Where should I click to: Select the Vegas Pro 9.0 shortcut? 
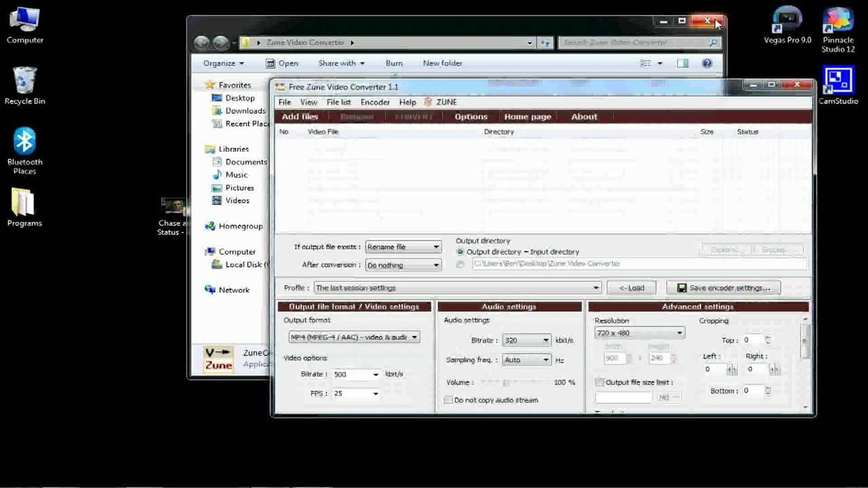point(787,26)
